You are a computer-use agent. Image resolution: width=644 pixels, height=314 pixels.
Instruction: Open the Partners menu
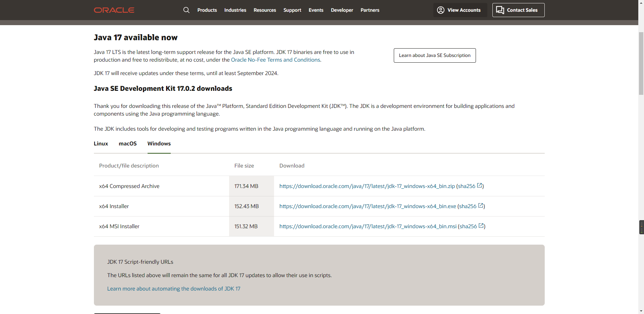(x=370, y=10)
